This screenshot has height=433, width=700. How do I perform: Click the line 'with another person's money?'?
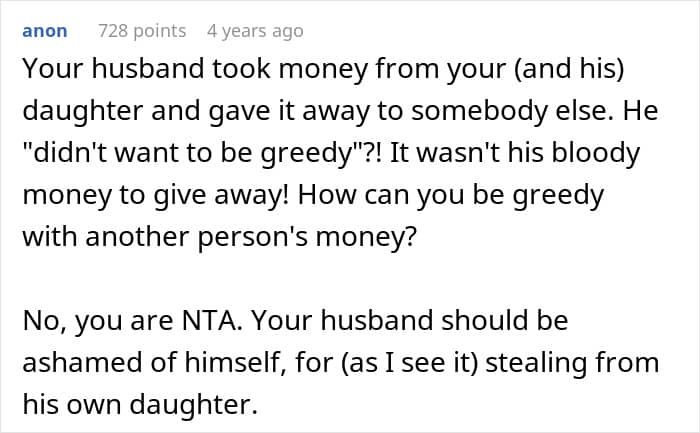(219, 237)
